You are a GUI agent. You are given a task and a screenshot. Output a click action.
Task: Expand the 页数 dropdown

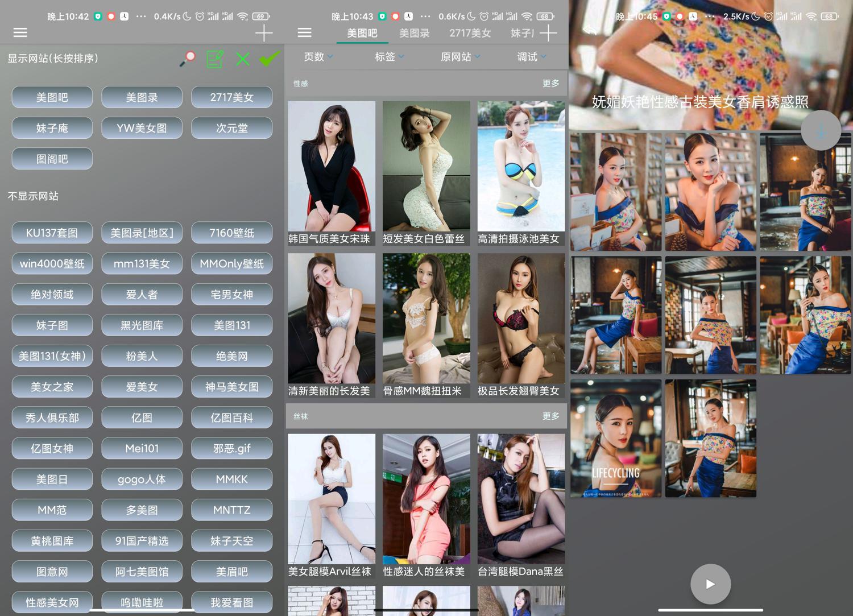[x=318, y=57]
